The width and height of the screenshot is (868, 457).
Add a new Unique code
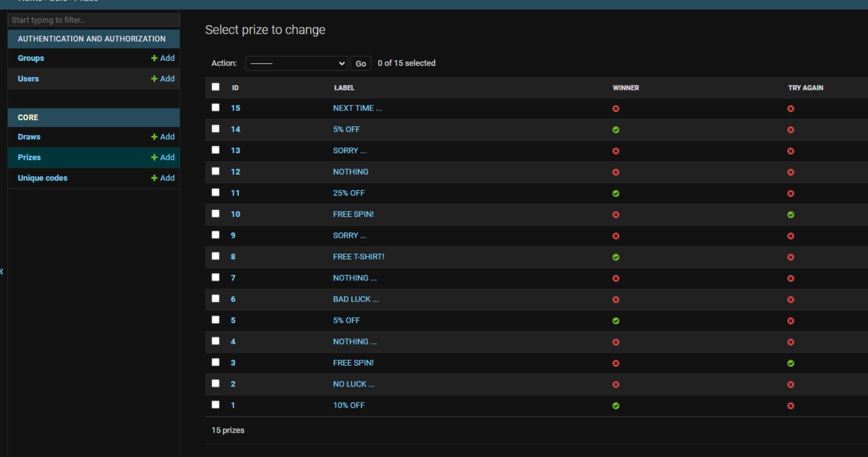pos(163,178)
